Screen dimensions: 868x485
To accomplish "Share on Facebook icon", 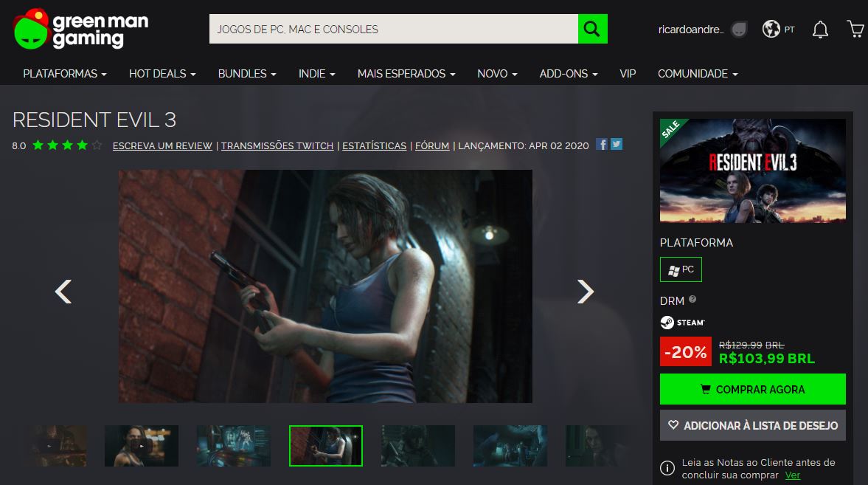I will 602,145.
